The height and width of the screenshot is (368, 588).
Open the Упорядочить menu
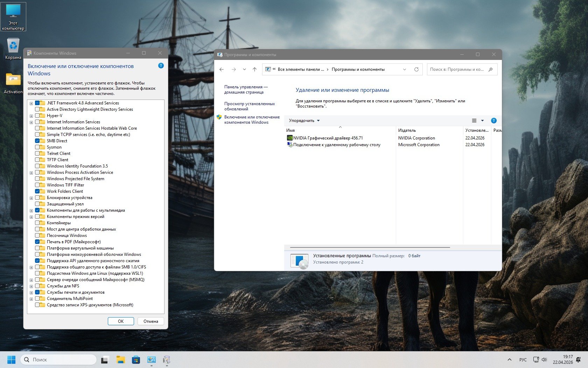pos(304,121)
